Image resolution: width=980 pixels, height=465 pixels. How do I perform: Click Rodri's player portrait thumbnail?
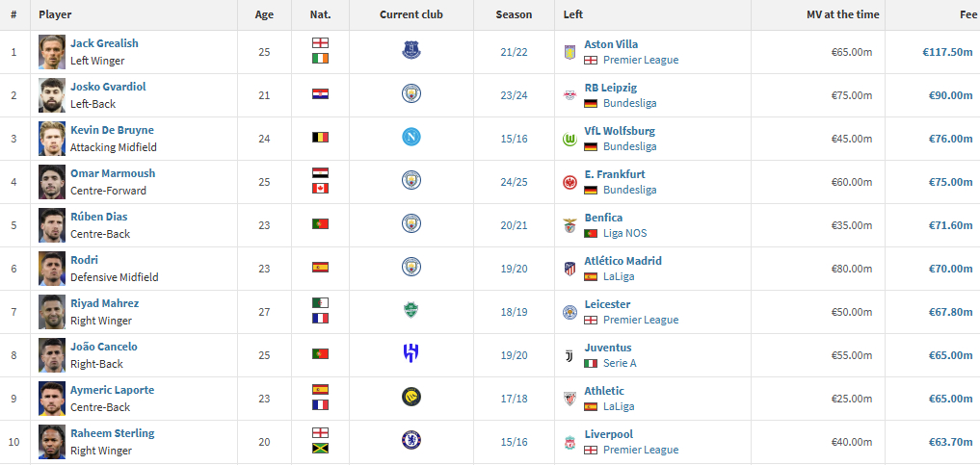(x=52, y=269)
